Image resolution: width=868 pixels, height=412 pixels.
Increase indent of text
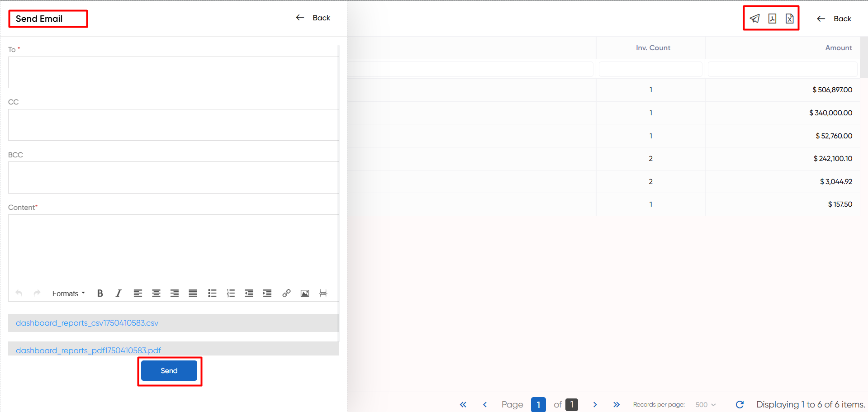coord(267,293)
